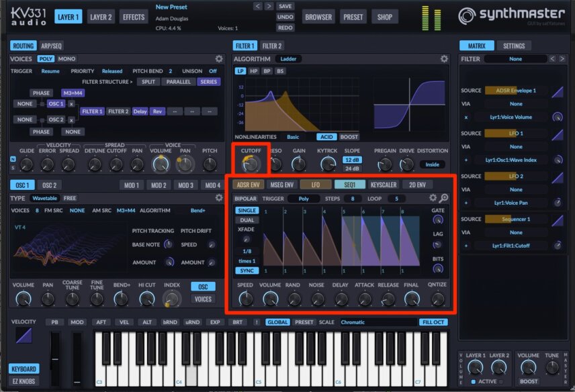Open the Filter algorithm gear settings
Image resolution: width=575 pixels, height=392 pixels.
pos(444,58)
